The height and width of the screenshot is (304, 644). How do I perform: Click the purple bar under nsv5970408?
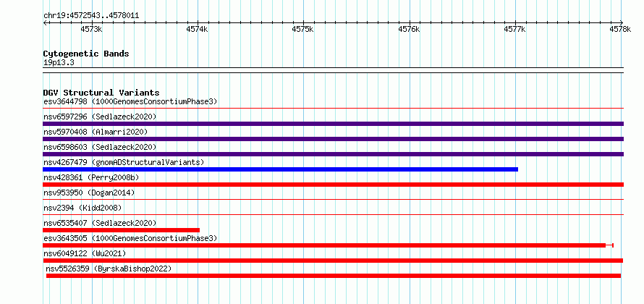point(333,139)
